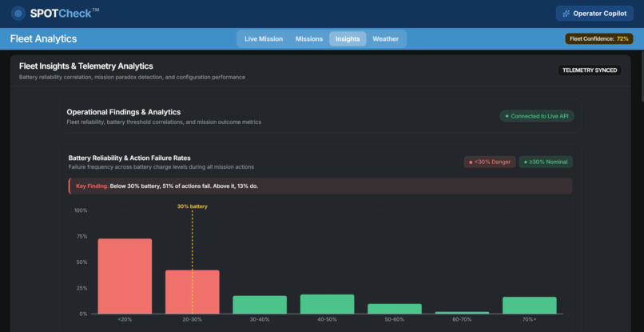The image size is (644, 332).
Task: Select the 30-40% green bar
Action: tap(260, 305)
